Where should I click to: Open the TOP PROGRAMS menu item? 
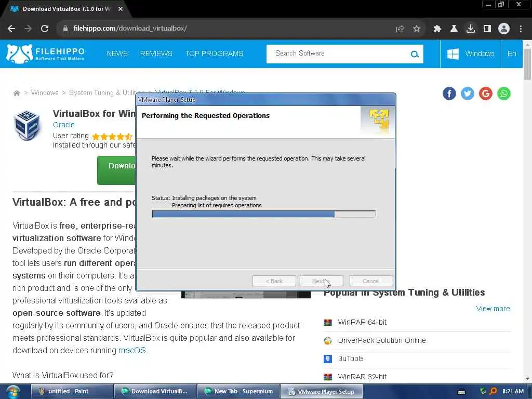(x=214, y=54)
